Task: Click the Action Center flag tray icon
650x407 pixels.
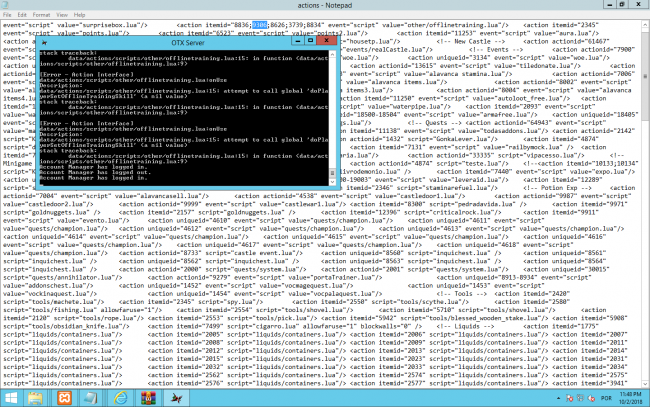Action: pos(570,399)
